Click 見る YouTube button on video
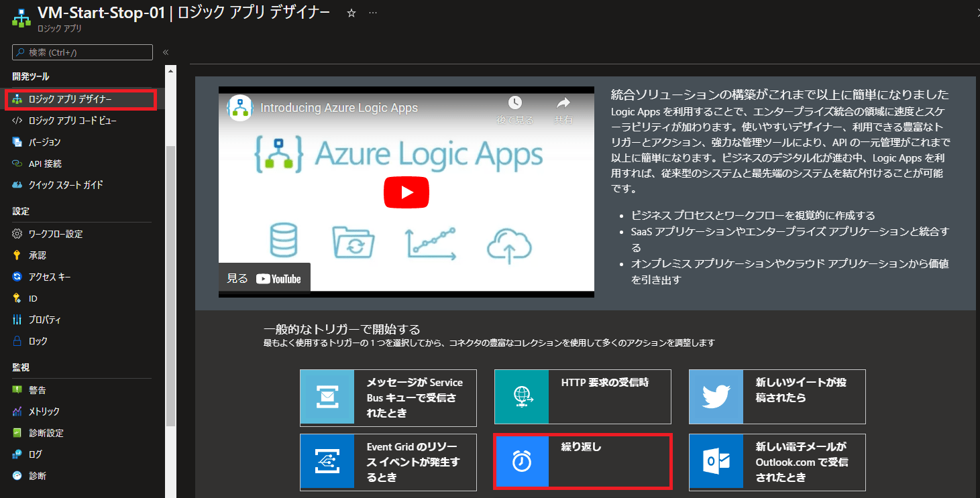 [x=264, y=279]
